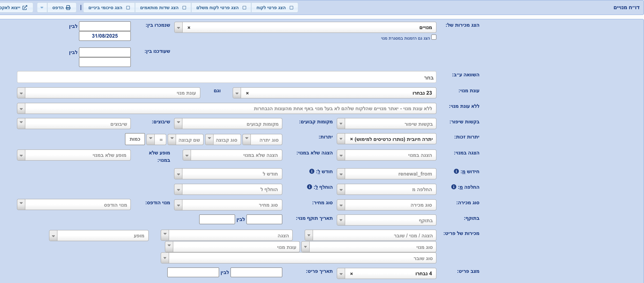Expand the חודש ל dropdown
The height and width of the screenshot is (283, 644).
click(178, 174)
